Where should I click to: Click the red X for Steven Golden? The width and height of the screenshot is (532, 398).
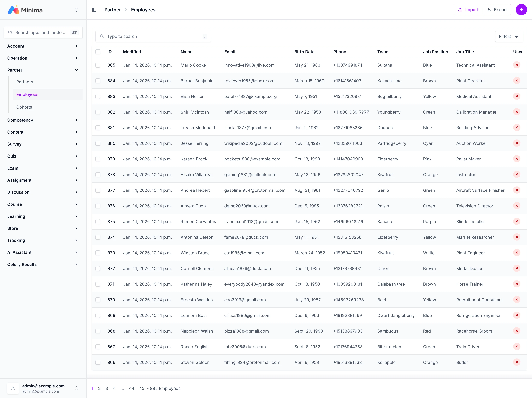[517, 362]
